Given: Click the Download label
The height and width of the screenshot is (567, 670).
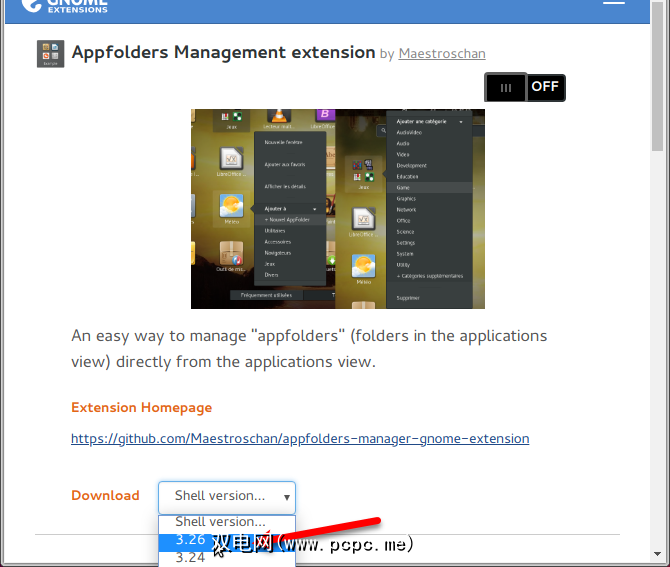Looking at the screenshot, I should tap(106, 495).
